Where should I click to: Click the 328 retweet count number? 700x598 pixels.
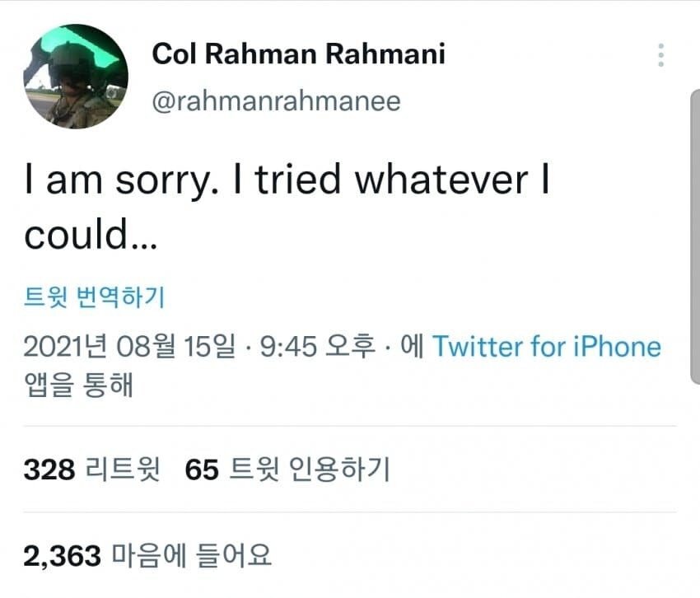(49, 470)
